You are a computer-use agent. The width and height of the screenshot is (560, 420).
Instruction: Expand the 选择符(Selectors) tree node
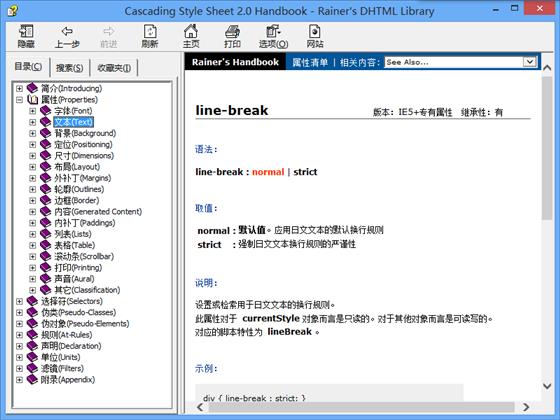click(20, 301)
